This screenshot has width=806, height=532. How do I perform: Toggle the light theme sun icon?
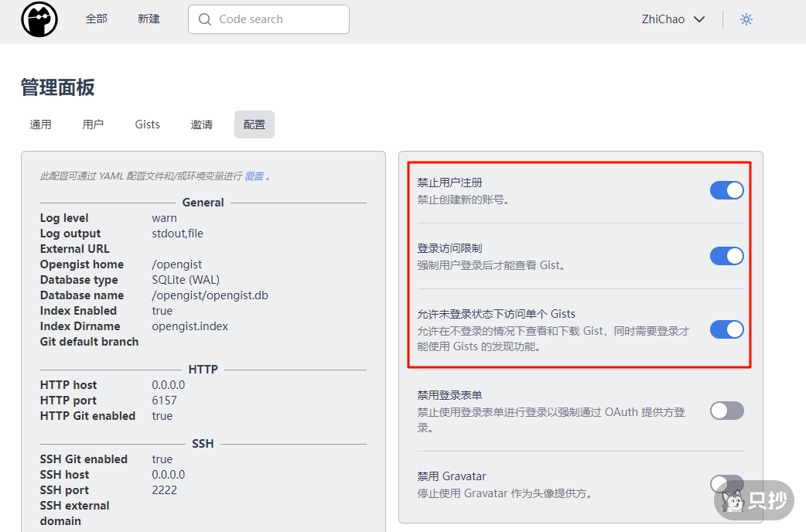click(746, 19)
